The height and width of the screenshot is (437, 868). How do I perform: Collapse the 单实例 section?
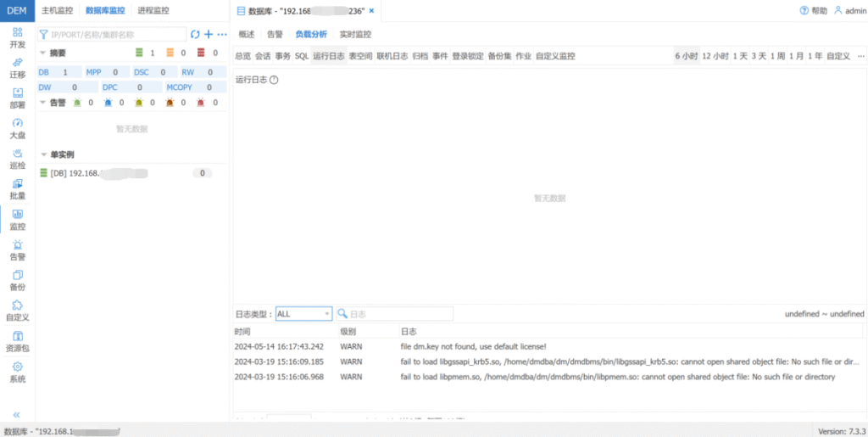click(x=43, y=154)
